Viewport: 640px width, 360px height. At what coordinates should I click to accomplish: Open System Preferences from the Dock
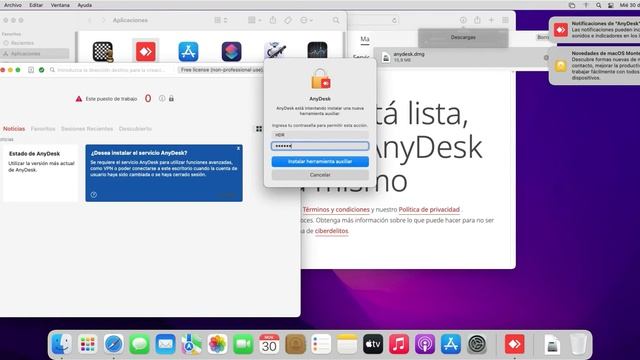point(477,344)
